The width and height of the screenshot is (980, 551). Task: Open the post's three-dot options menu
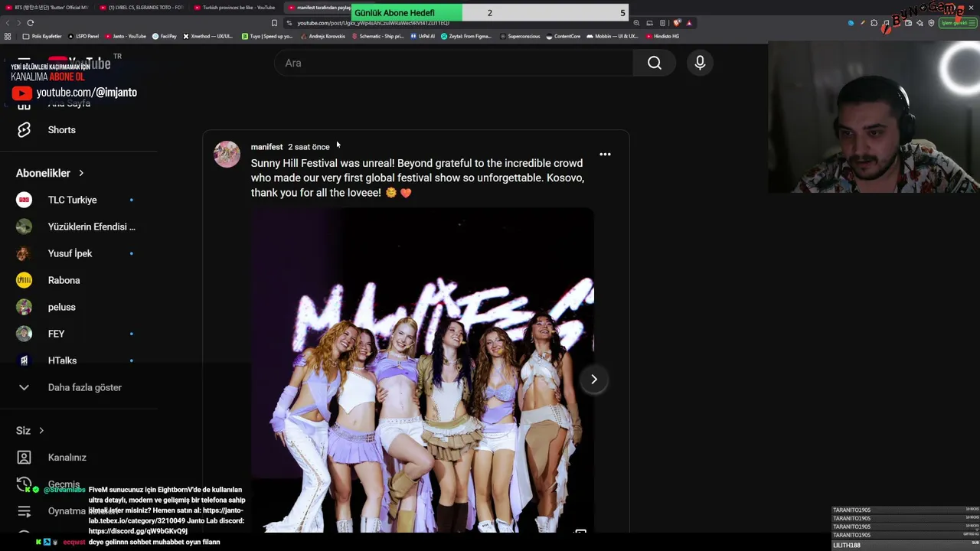click(x=605, y=155)
